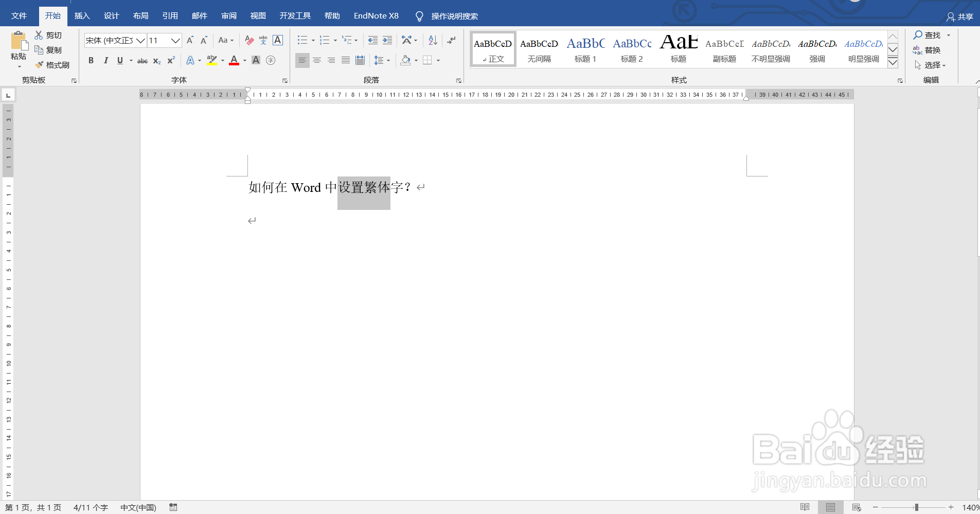Image resolution: width=980 pixels, height=514 pixels.
Task: Align text right
Action: click(x=331, y=60)
